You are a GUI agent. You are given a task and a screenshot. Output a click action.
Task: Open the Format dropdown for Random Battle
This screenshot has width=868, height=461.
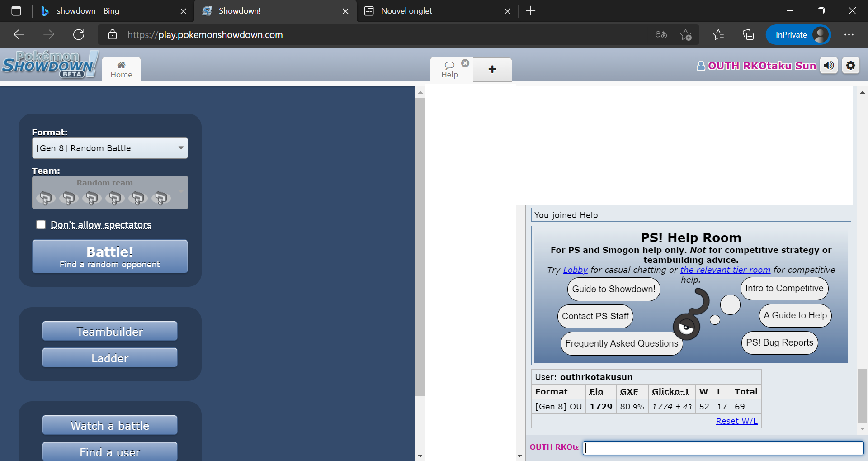click(x=110, y=148)
